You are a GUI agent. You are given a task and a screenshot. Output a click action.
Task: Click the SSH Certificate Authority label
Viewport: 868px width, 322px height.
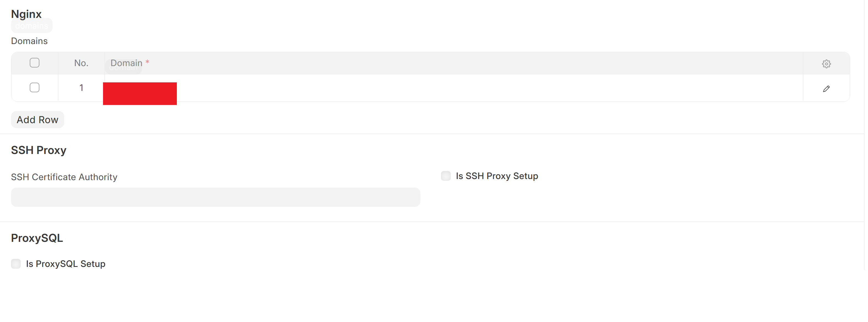[x=64, y=177]
